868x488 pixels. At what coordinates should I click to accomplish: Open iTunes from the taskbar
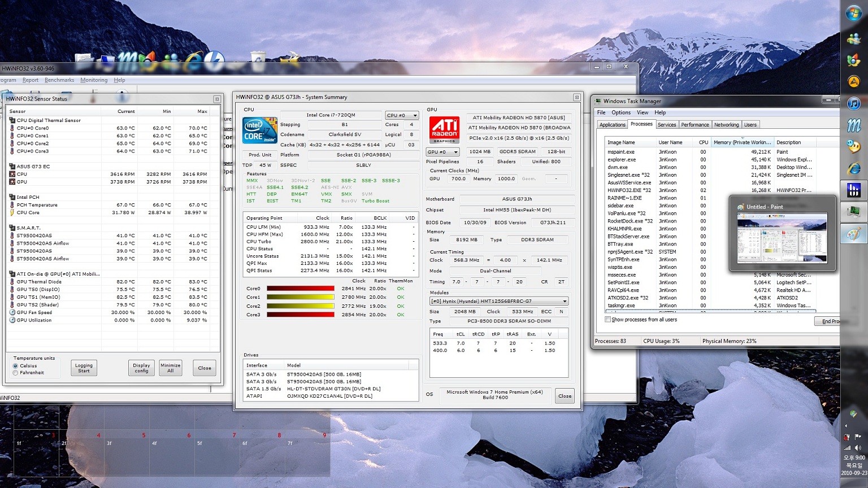(854, 103)
